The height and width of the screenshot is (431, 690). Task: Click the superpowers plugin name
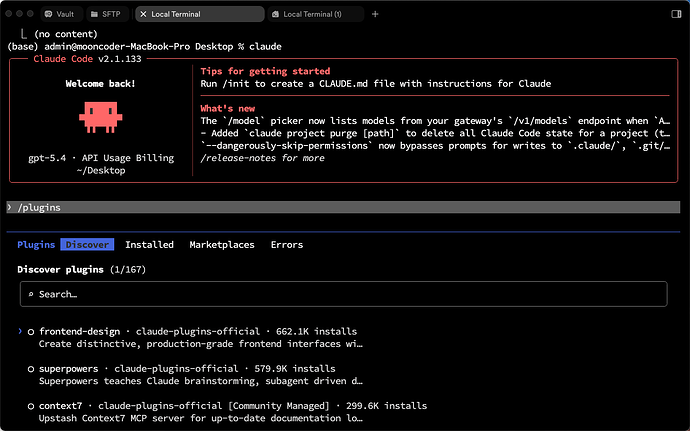[x=69, y=368]
